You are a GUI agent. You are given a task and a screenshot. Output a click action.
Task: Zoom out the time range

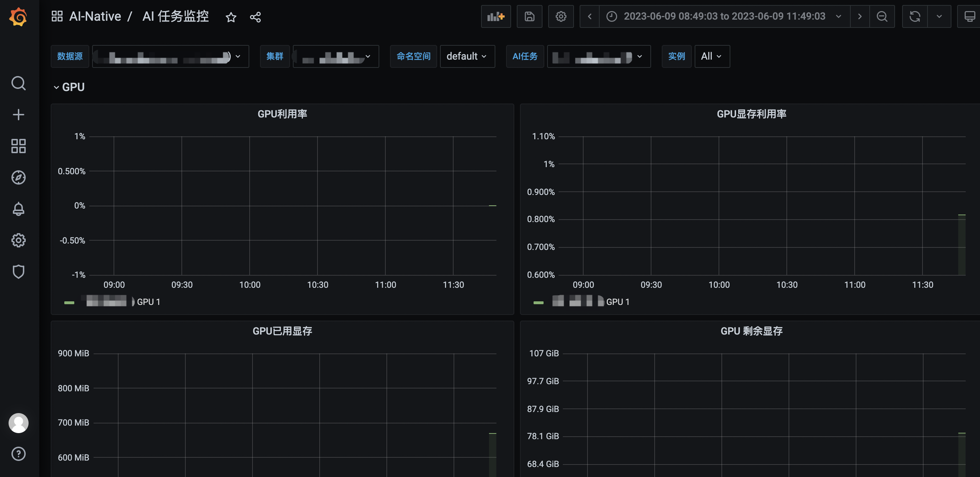[882, 16]
